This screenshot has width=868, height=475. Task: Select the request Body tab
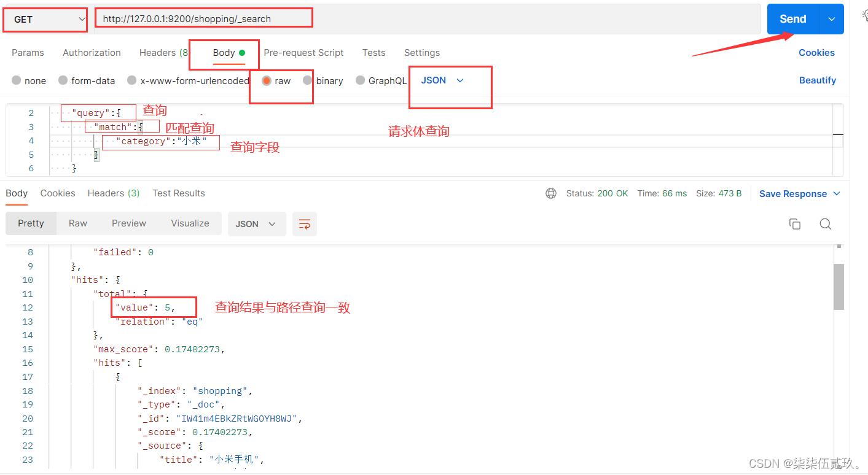click(x=229, y=53)
